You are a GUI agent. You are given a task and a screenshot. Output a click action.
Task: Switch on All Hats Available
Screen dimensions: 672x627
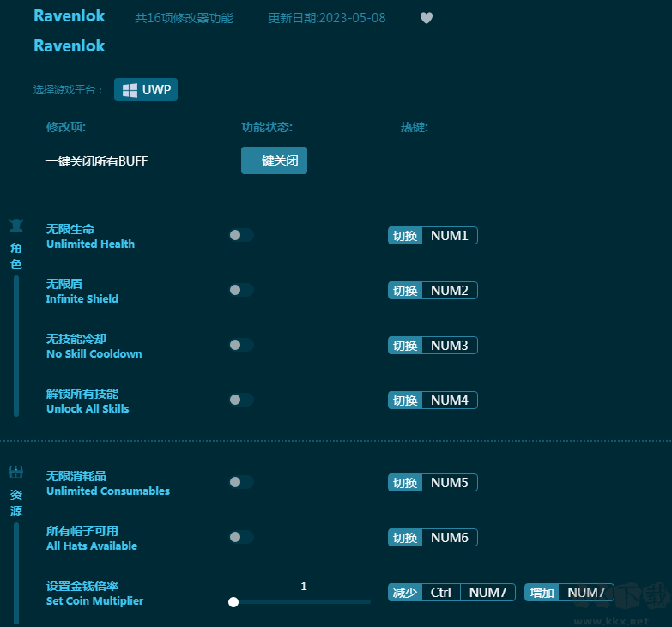(x=241, y=537)
